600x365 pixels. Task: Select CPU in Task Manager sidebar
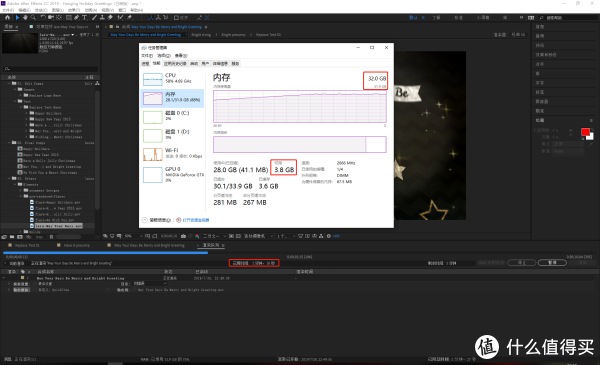click(x=172, y=78)
